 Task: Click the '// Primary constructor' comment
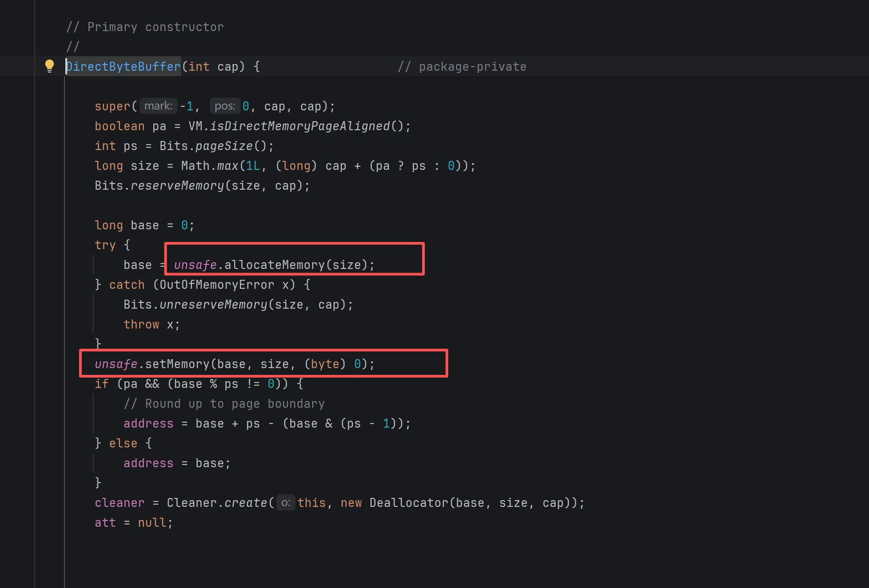click(145, 27)
